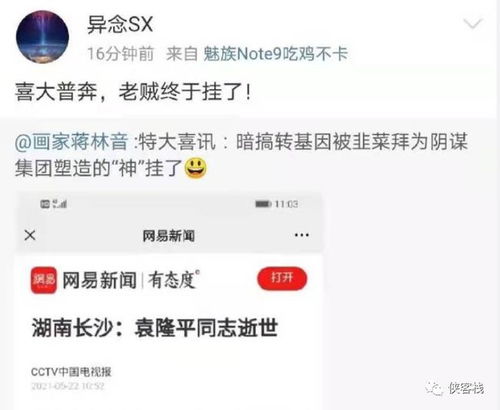Click the battery status icon
Image resolution: width=500 pixels, height=410 pixels.
coord(263,204)
